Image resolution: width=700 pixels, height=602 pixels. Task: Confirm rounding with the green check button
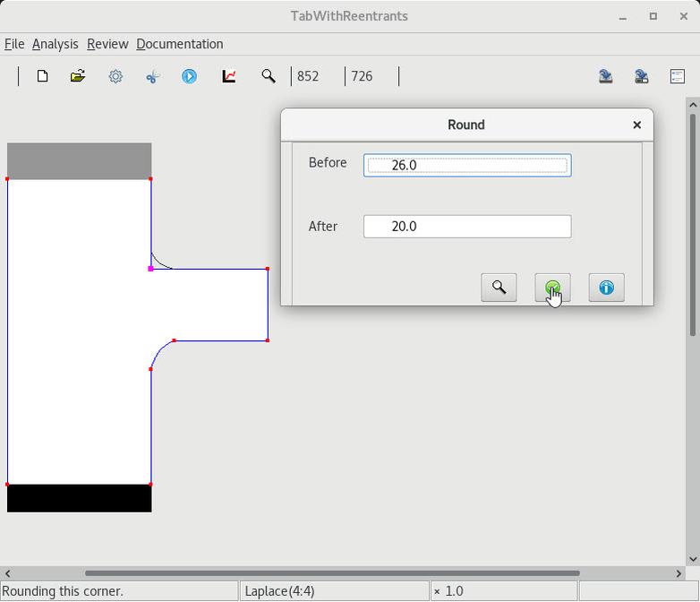click(x=552, y=288)
